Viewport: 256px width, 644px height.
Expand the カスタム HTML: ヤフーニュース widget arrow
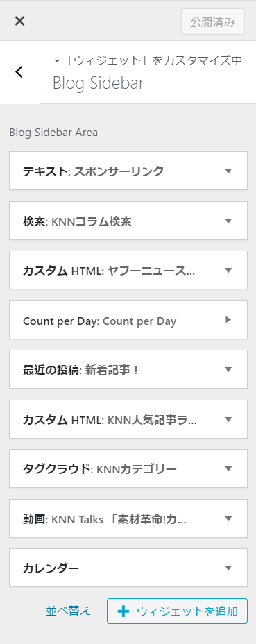click(x=229, y=270)
